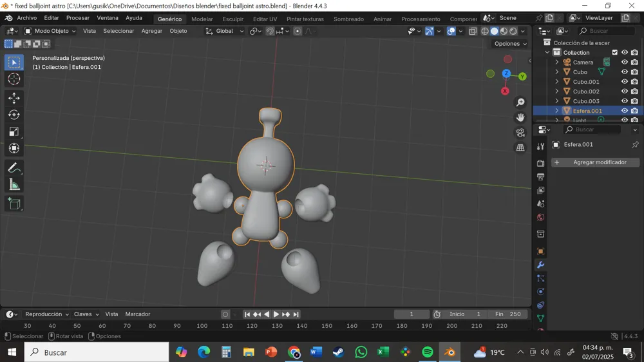This screenshot has width=644, height=362.
Task: Activate the 3D Cursor tool
Action: point(14,79)
